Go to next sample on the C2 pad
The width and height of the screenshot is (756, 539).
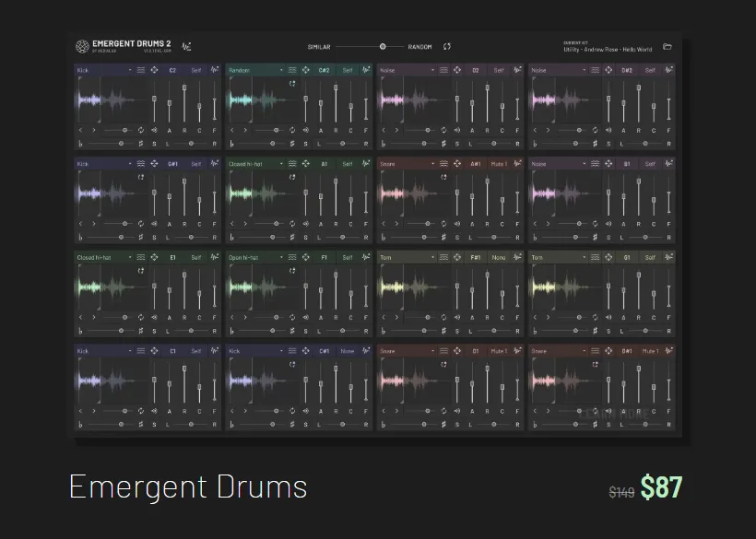pos(94,130)
